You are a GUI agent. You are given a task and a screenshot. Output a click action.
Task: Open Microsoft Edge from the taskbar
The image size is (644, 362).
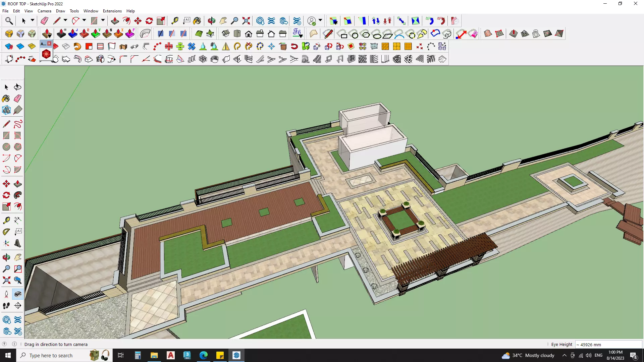204,355
